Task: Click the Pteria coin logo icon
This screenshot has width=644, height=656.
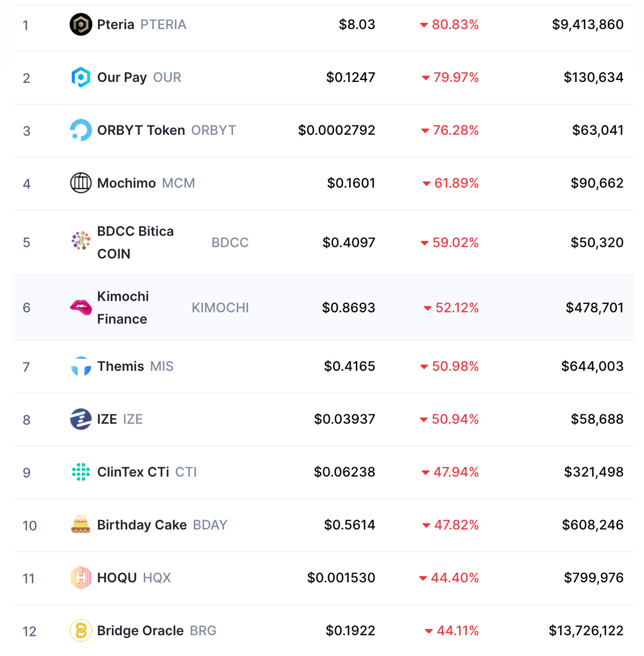Action: coord(80,25)
